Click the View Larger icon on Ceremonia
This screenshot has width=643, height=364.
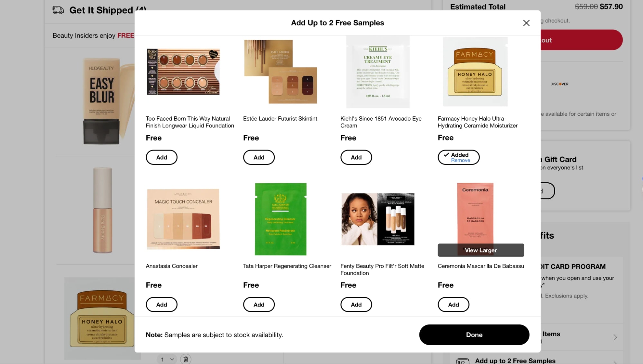[x=481, y=250]
